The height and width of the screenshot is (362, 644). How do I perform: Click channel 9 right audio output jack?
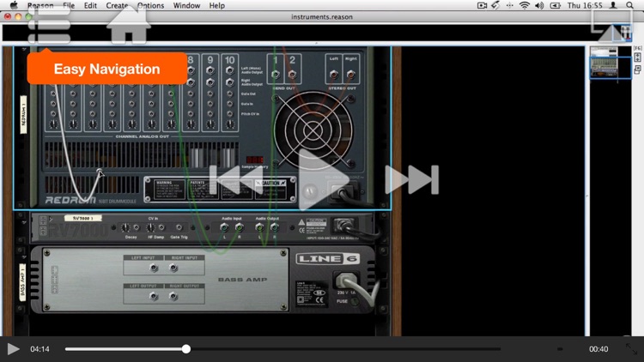[x=210, y=82]
